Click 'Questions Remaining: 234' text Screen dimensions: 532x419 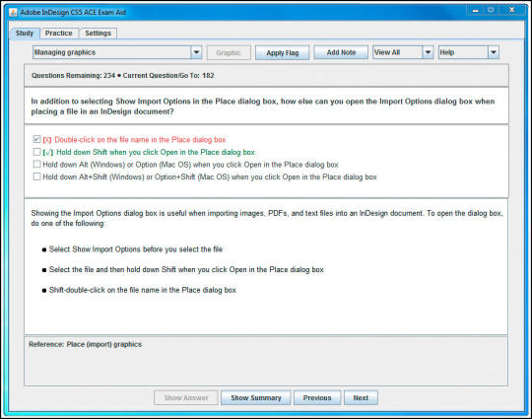(x=73, y=75)
